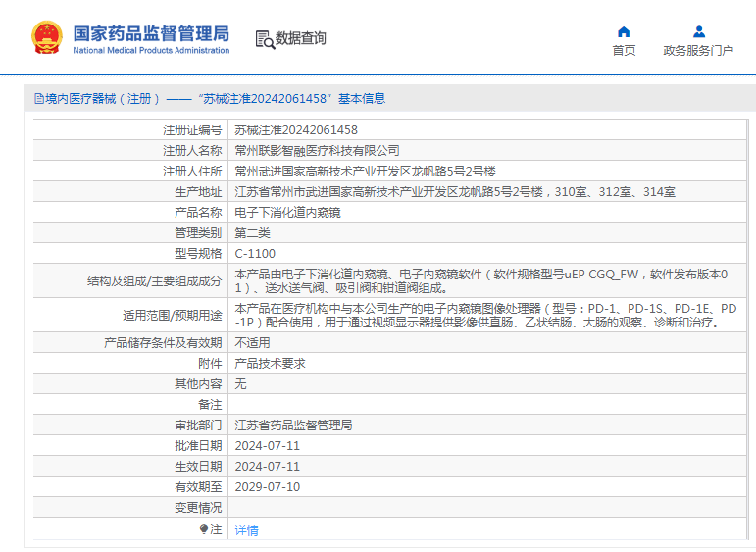Select registrant name 常州联影智融医疗科技有限公司
Image resolution: width=756 pixels, height=552 pixels.
click(x=318, y=151)
